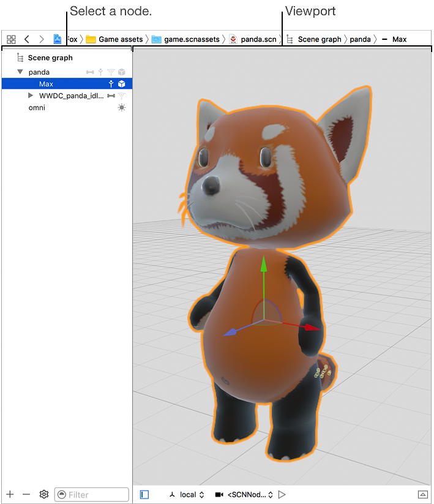Open the local coordinate space dropdown
The height and width of the screenshot is (504, 434).
pyautogui.click(x=192, y=494)
